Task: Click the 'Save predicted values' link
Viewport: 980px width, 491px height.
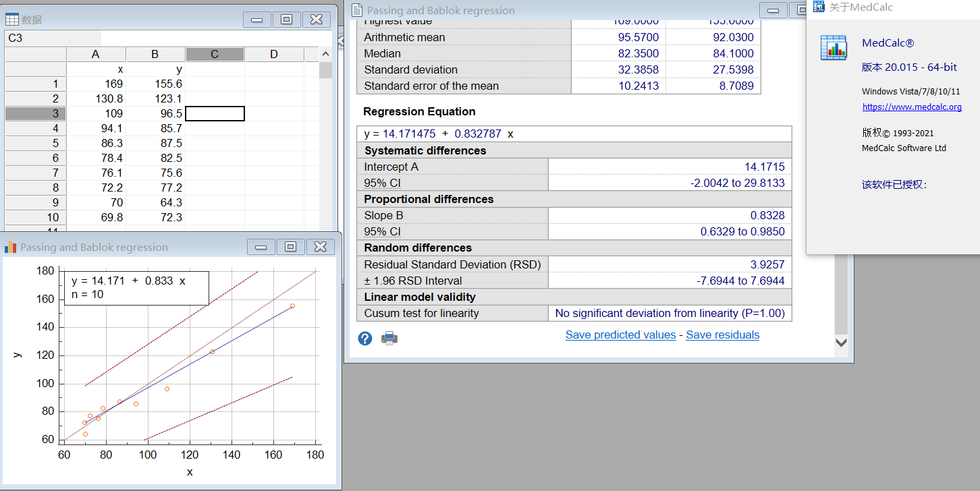Action: pos(620,335)
